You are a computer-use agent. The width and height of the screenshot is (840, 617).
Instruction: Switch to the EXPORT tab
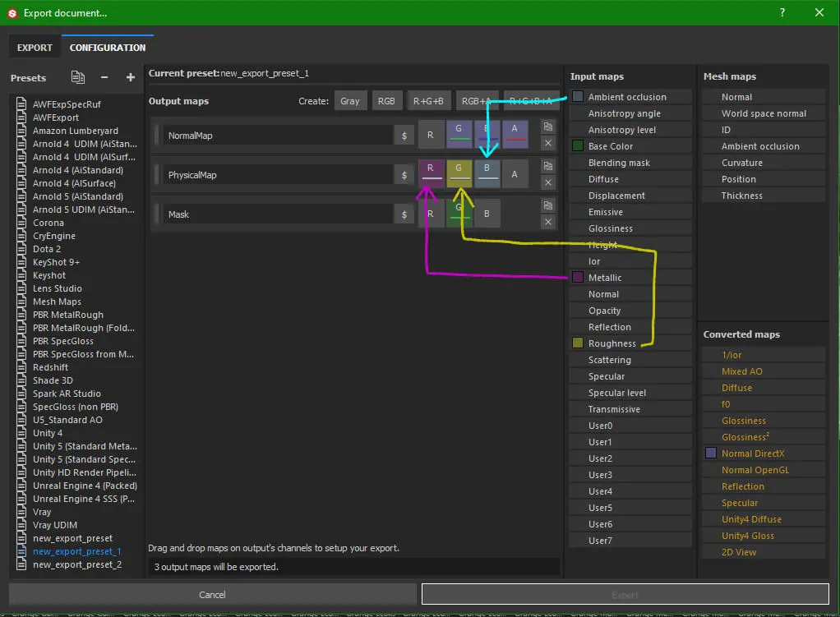point(35,48)
